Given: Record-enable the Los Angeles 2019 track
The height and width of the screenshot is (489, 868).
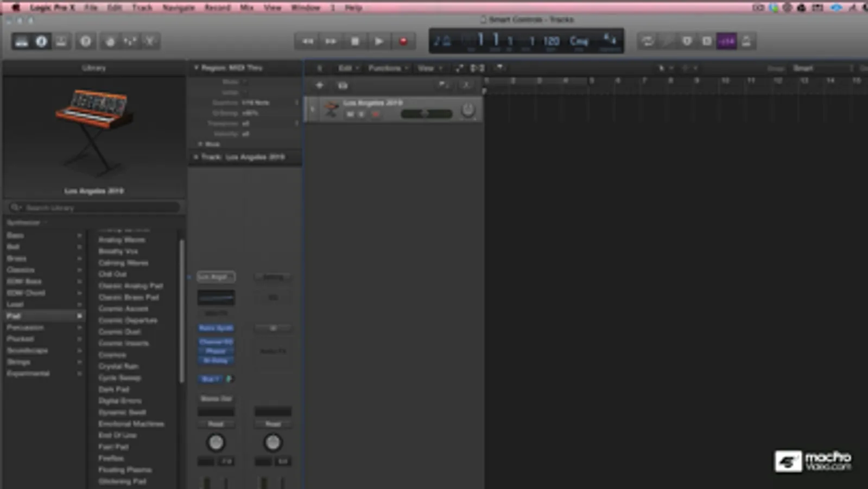Looking at the screenshot, I should pos(375,114).
